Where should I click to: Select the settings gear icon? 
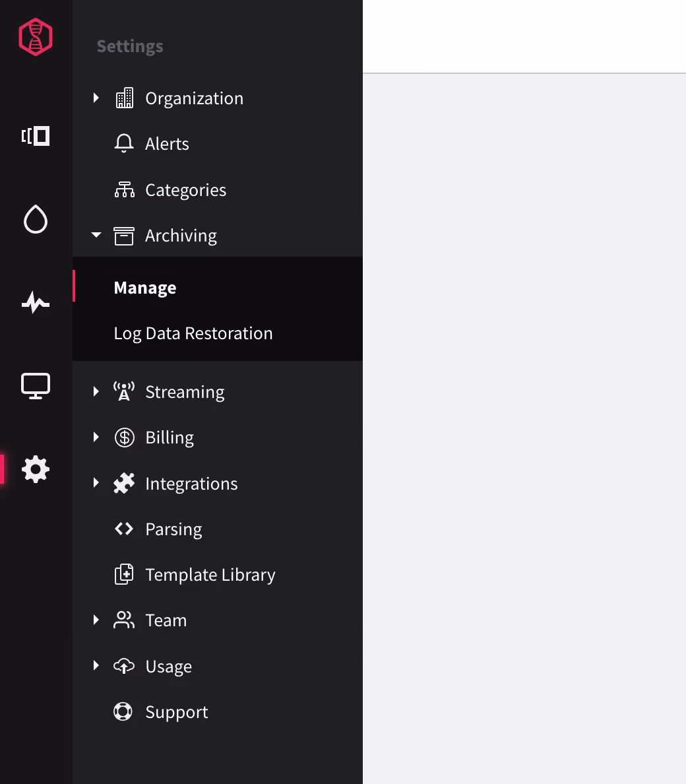pos(36,469)
